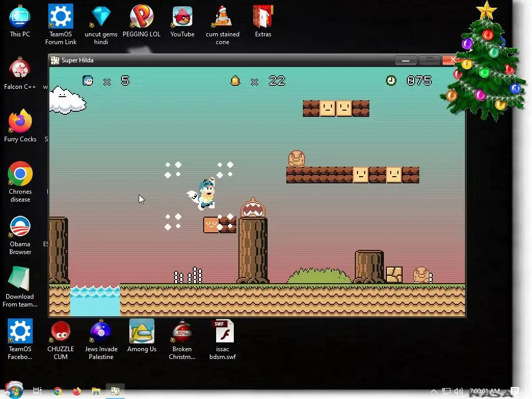Minimize the Super Hilda window
Viewport: 532px width, 399px height.
click(x=406, y=60)
